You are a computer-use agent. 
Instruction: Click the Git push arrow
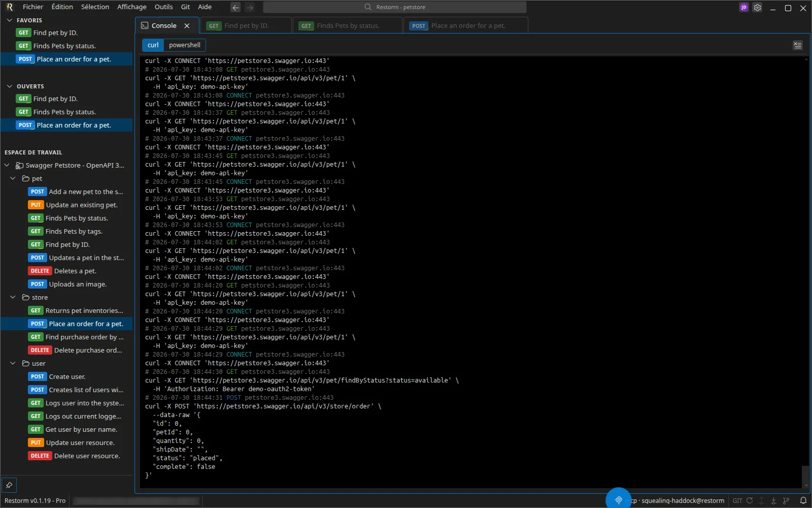[761, 500]
